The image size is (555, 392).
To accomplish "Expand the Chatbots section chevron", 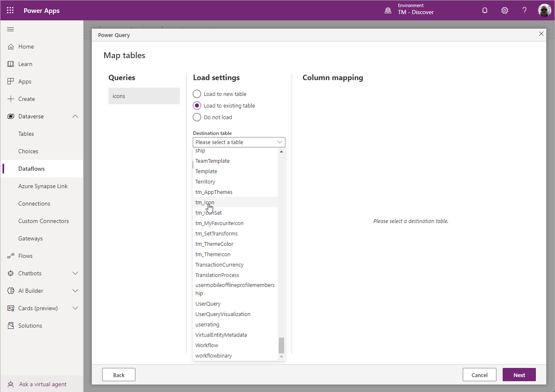I will (75, 273).
